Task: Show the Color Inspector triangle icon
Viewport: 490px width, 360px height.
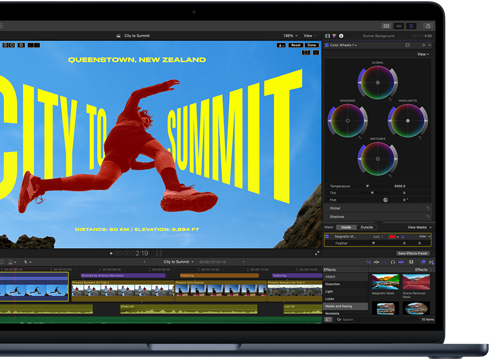Action: tap(334, 36)
